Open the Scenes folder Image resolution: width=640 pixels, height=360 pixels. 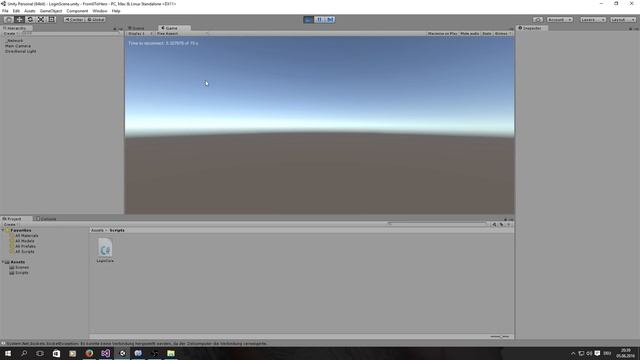tap(22, 267)
